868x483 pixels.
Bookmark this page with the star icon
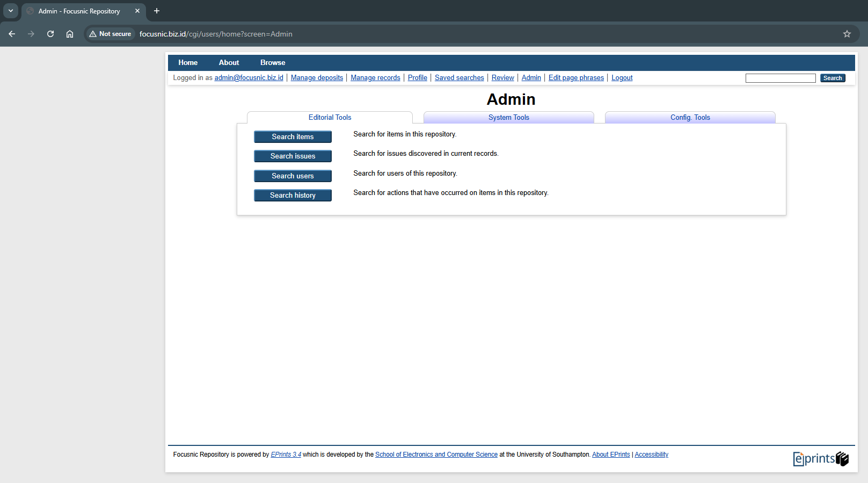[x=847, y=34]
